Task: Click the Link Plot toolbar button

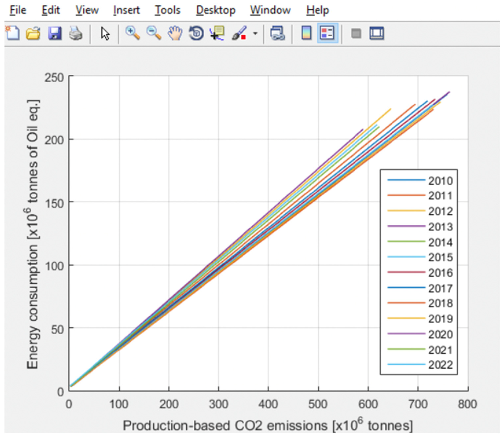Action: coord(278,33)
